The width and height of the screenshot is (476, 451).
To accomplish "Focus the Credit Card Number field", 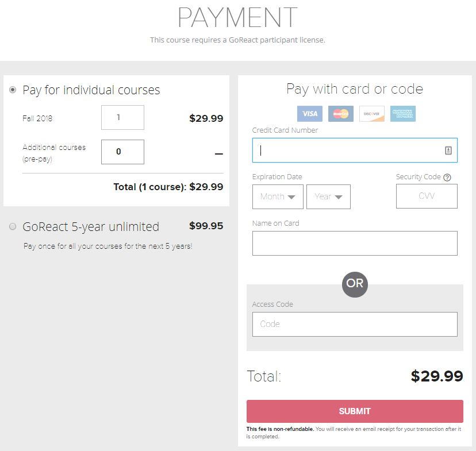I will click(x=355, y=151).
